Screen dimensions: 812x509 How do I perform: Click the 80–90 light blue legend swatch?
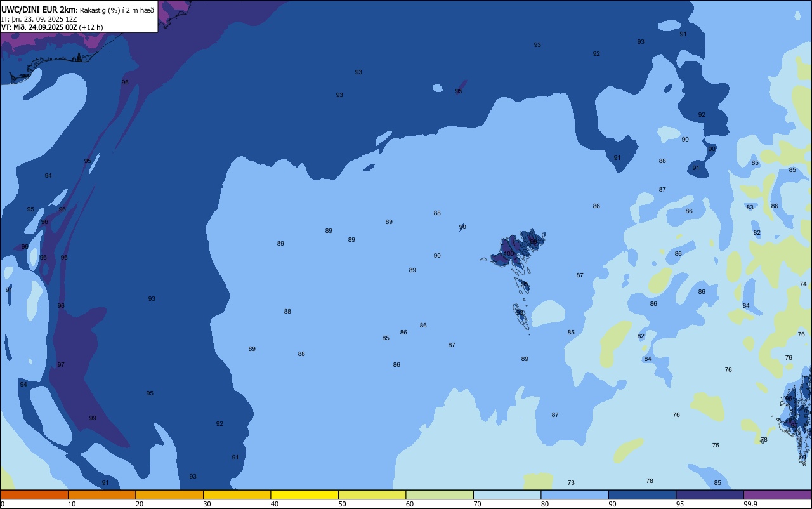(x=575, y=494)
